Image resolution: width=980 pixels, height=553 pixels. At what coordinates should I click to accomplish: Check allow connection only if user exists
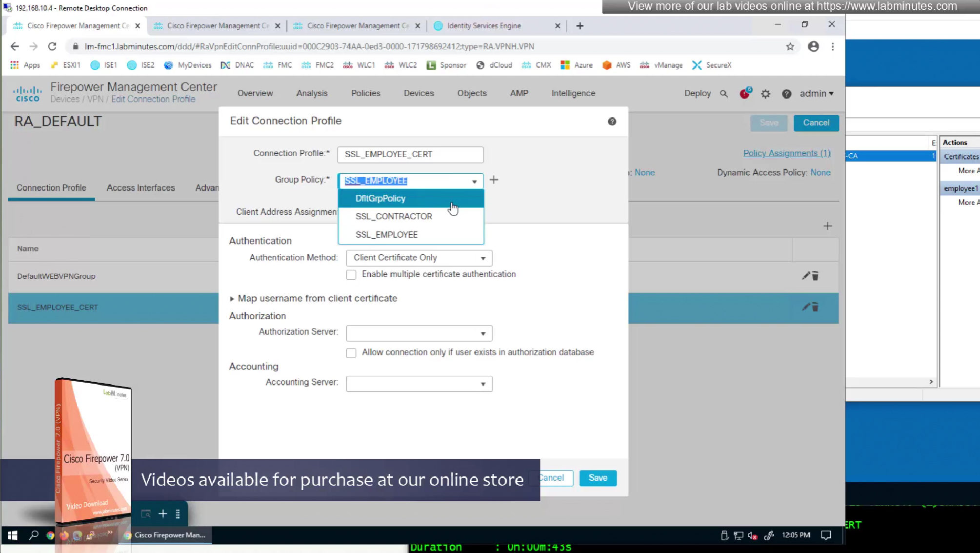351,353
